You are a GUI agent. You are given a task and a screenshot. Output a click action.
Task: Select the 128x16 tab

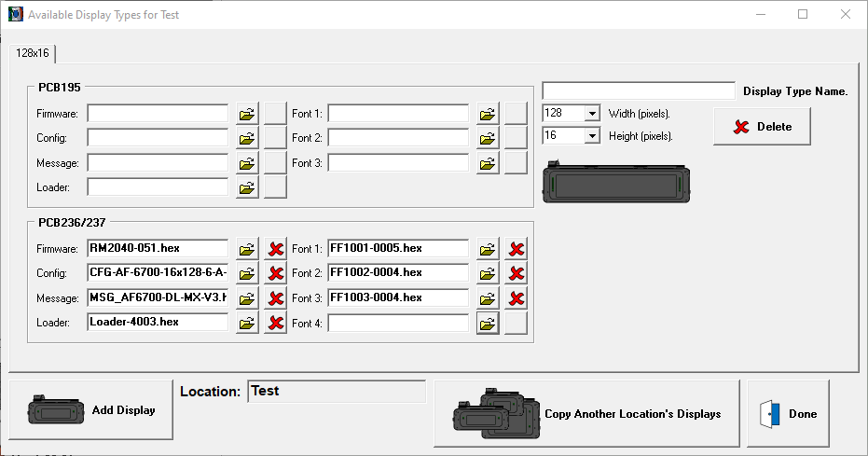pos(32,54)
